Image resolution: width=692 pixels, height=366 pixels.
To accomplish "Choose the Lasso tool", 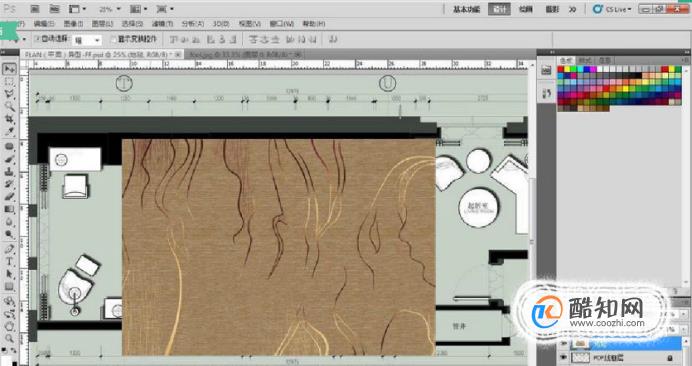I will click(x=9, y=94).
